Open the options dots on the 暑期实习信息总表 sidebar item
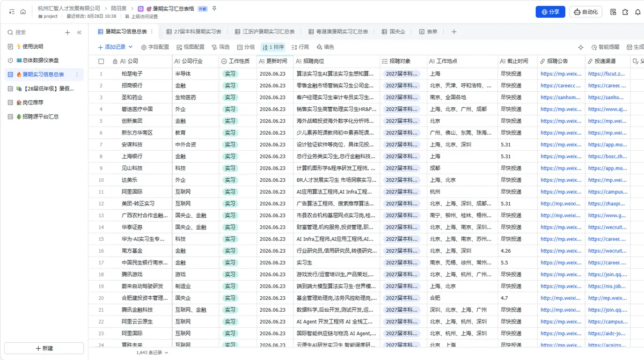The height and width of the screenshot is (360, 644). click(x=77, y=75)
